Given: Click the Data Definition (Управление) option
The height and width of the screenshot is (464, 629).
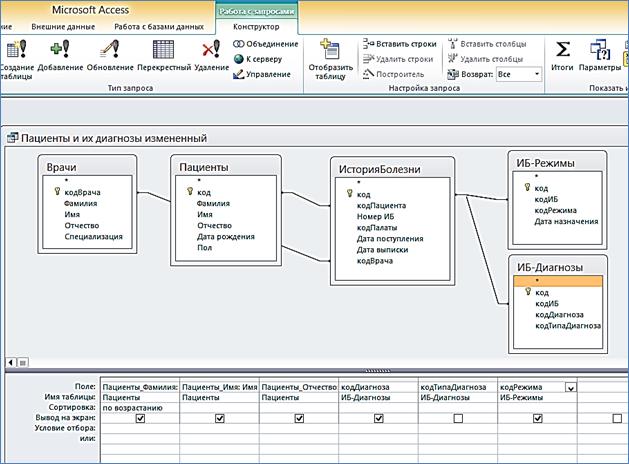Looking at the screenshot, I should 262,74.
